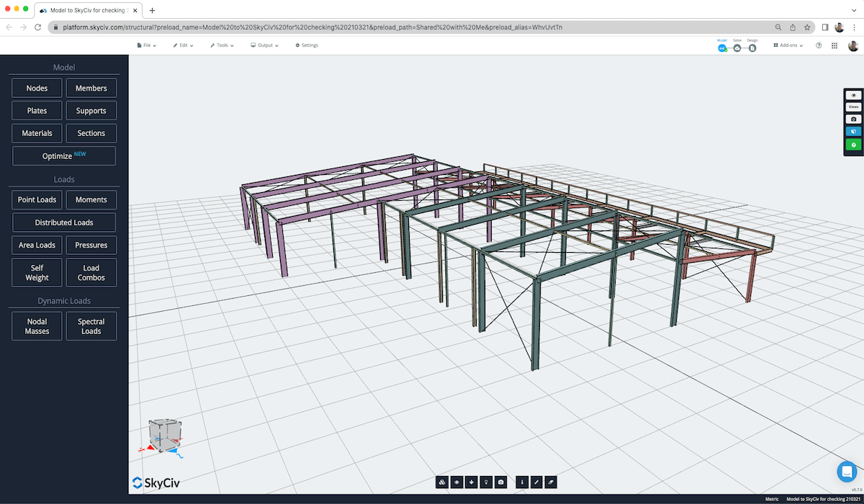Click the Load Combos button

[91, 272]
